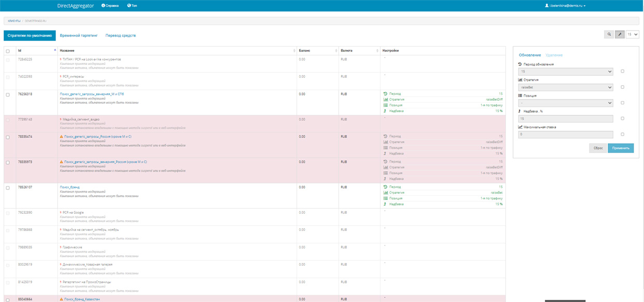Click the wrench settings icon button

click(x=620, y=34)
